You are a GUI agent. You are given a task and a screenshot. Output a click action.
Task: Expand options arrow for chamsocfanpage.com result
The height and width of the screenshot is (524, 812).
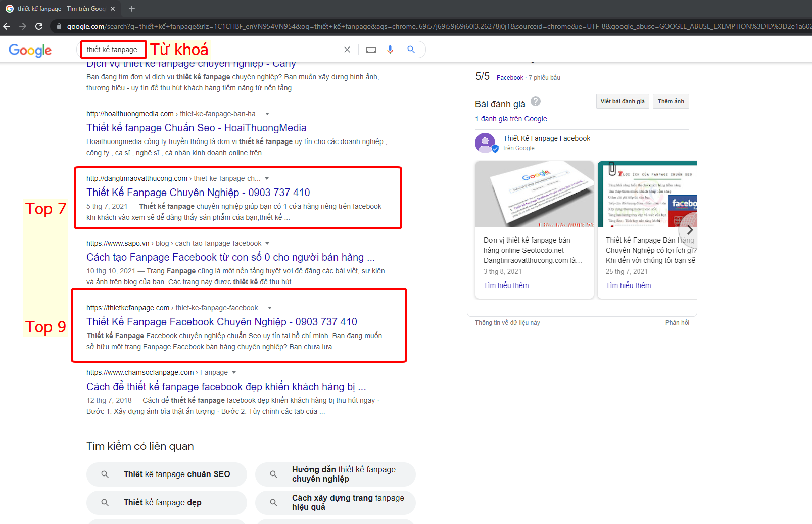pyautogui.click(x=233, y=373)
